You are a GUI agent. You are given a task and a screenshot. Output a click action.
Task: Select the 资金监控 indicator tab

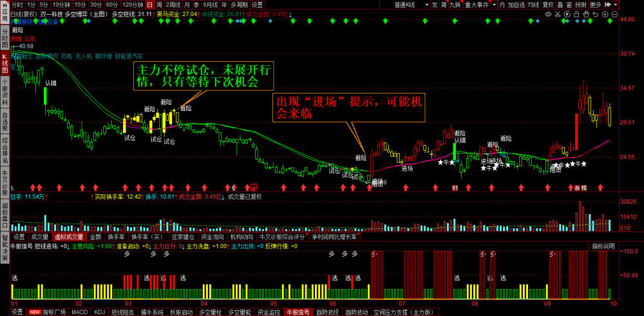269,312
